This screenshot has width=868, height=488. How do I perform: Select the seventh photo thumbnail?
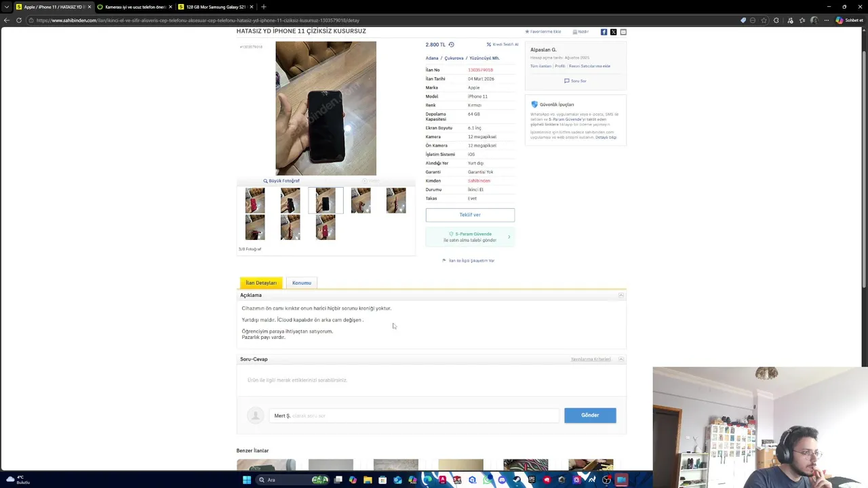pyautogui.click(x=290, y=227)
